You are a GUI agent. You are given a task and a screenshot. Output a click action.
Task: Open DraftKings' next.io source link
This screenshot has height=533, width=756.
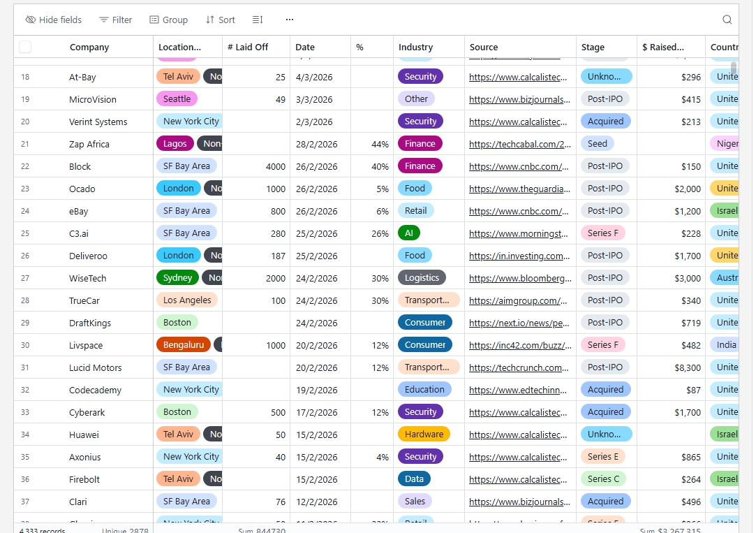click(x=519, y=323)
